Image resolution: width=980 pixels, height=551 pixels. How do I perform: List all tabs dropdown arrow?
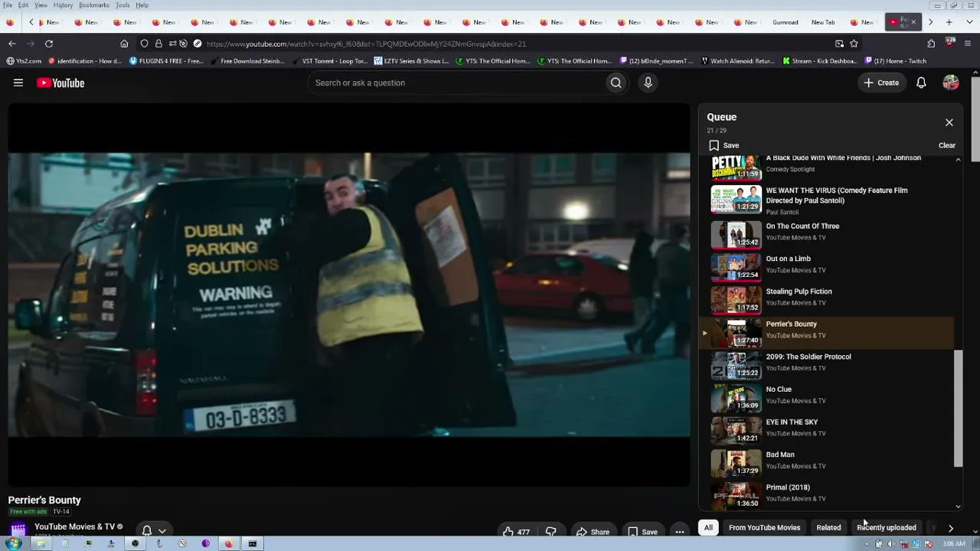pos(968,22)
